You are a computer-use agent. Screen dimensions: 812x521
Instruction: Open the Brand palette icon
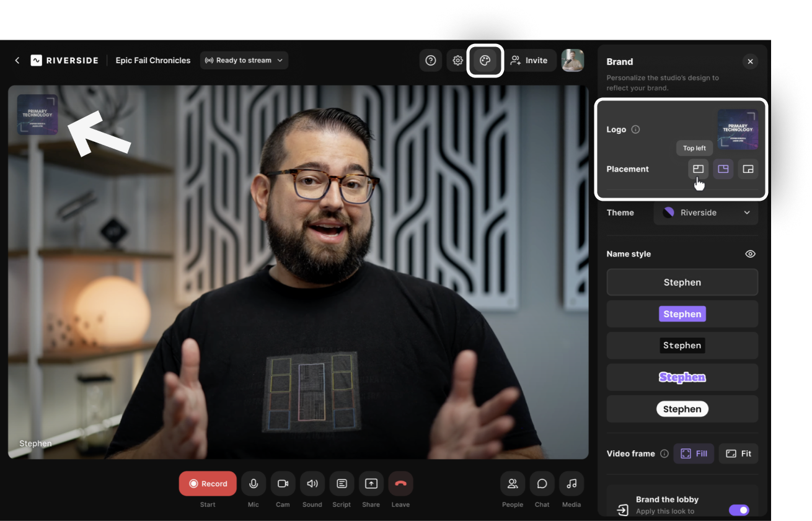(x=485, y=61)
